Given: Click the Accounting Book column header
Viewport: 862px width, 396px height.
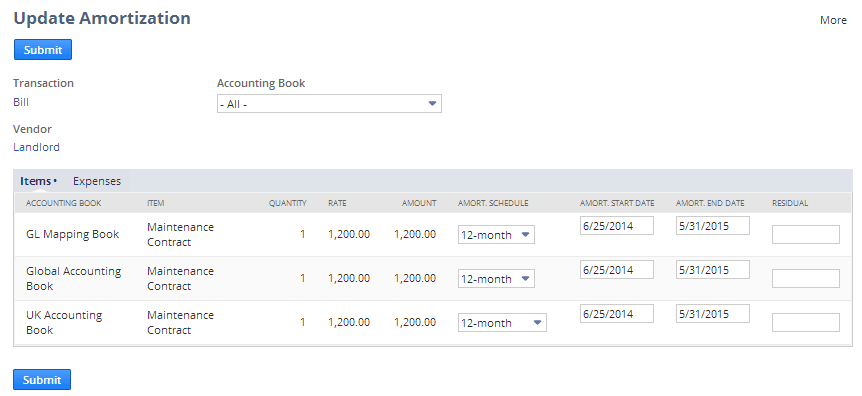Looking at the screenshot, I should [x=64, y=204].
